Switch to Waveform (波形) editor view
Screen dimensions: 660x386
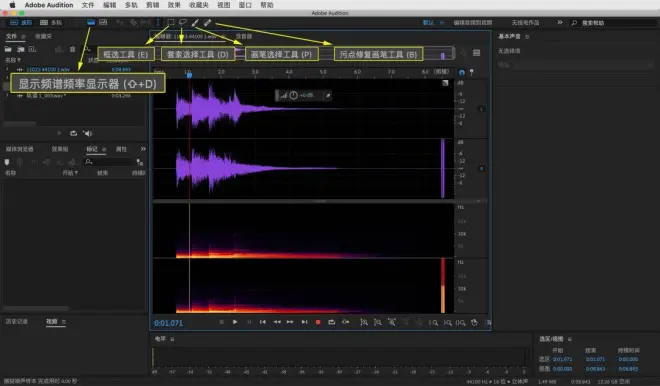(x=21, y=22)
